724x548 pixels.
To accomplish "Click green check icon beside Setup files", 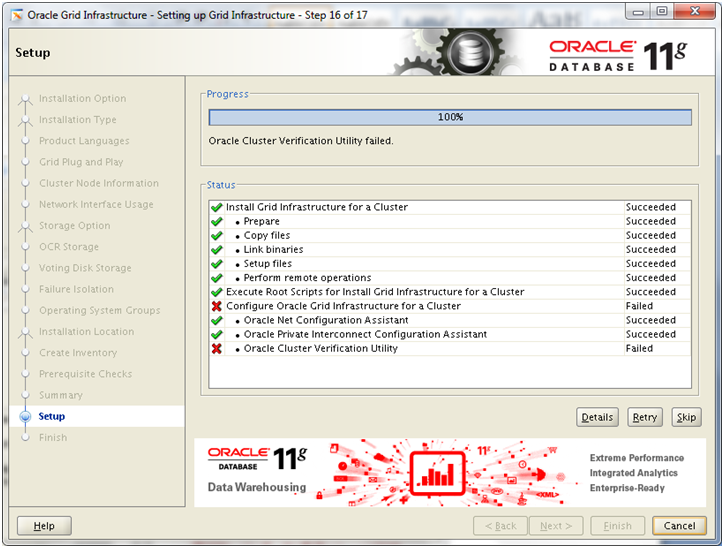I will tap(217, 264).
